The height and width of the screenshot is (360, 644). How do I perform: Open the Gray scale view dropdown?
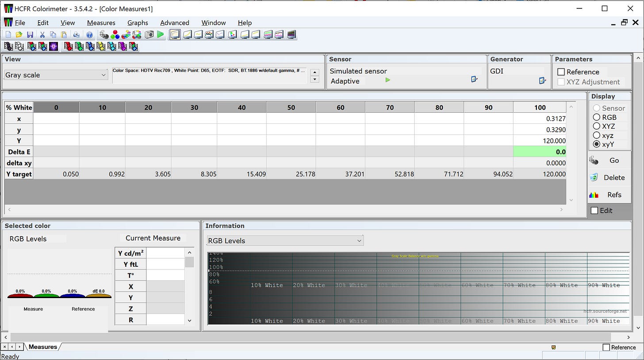[x=56, y=75]
